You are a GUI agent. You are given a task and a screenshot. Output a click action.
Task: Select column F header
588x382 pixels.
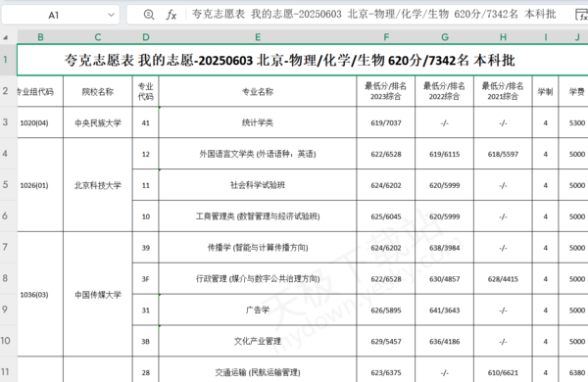tap(386, 37)
